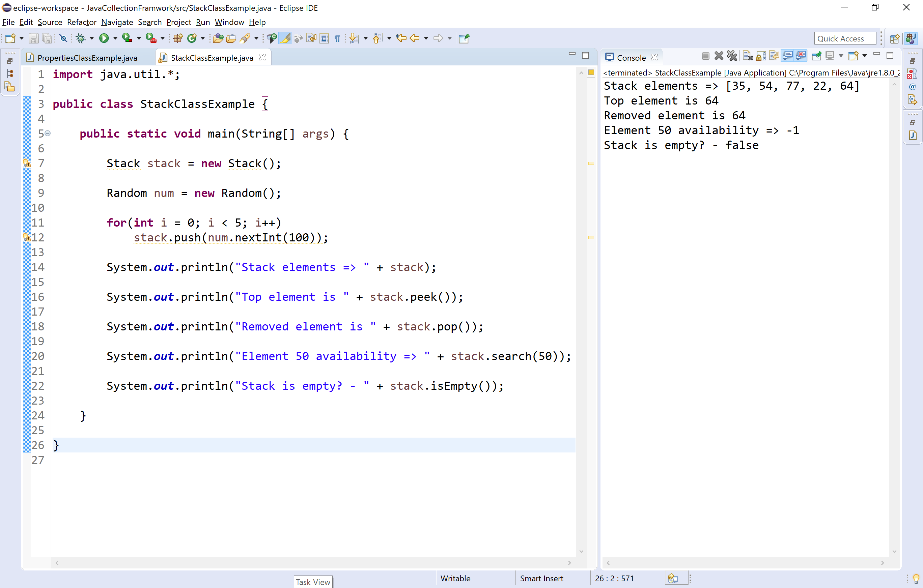The height and width of the screenshot is (588, 923).
Task: Click the New Java Class icon
Action: (192, 38)
